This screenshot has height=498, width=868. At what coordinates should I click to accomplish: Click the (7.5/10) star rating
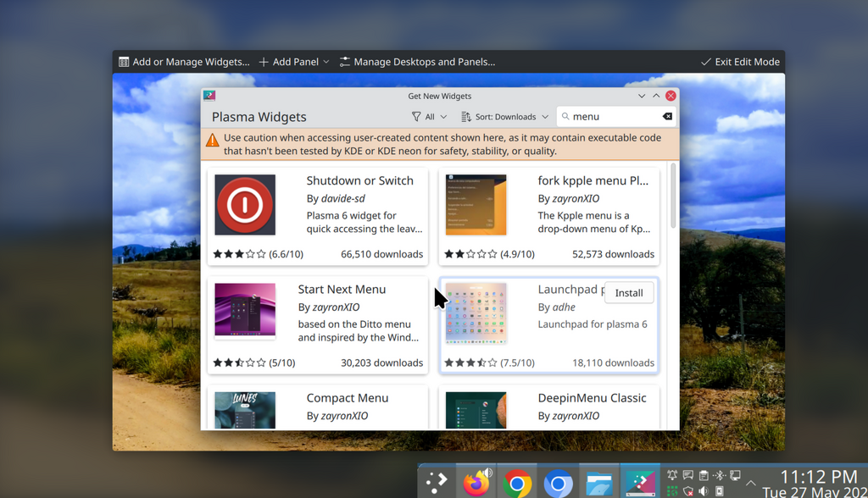click(x=490, y=363)
